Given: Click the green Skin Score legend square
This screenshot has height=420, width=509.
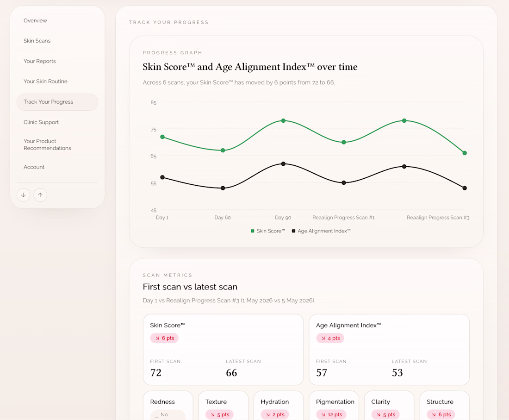Looking at the screenshot, I should point(253,231).
